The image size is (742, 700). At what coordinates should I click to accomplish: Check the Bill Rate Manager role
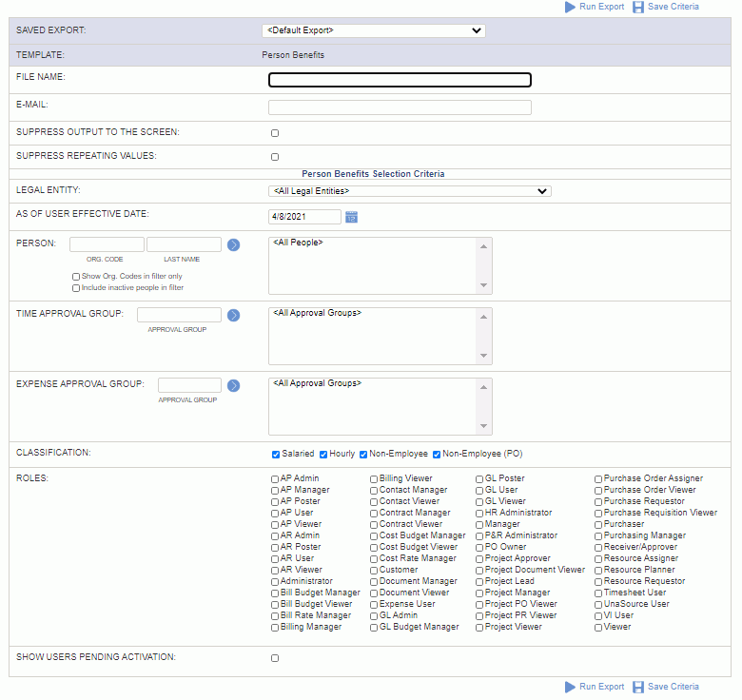pyautogui.click(x=275, y=616)
